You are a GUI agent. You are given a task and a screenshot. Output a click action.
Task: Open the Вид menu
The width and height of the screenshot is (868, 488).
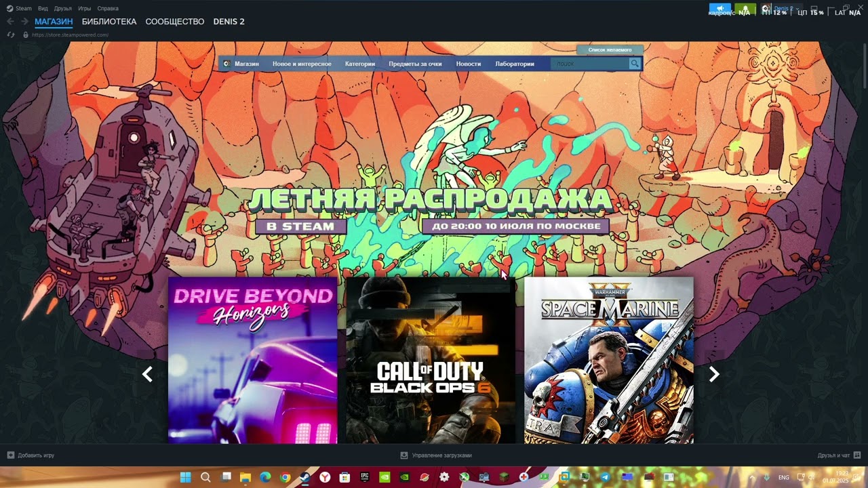[x=43, y=8]
